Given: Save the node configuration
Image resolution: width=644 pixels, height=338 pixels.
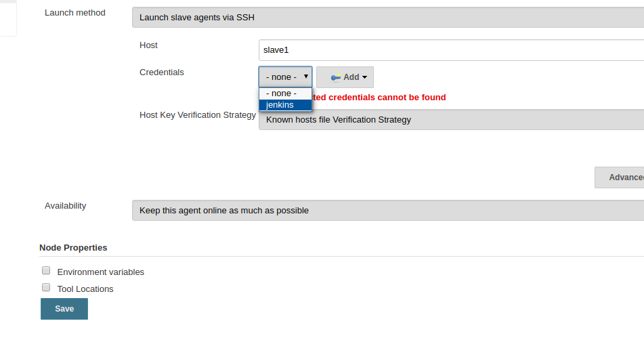Looking at the screenshot, I should [x=64, y=309].
